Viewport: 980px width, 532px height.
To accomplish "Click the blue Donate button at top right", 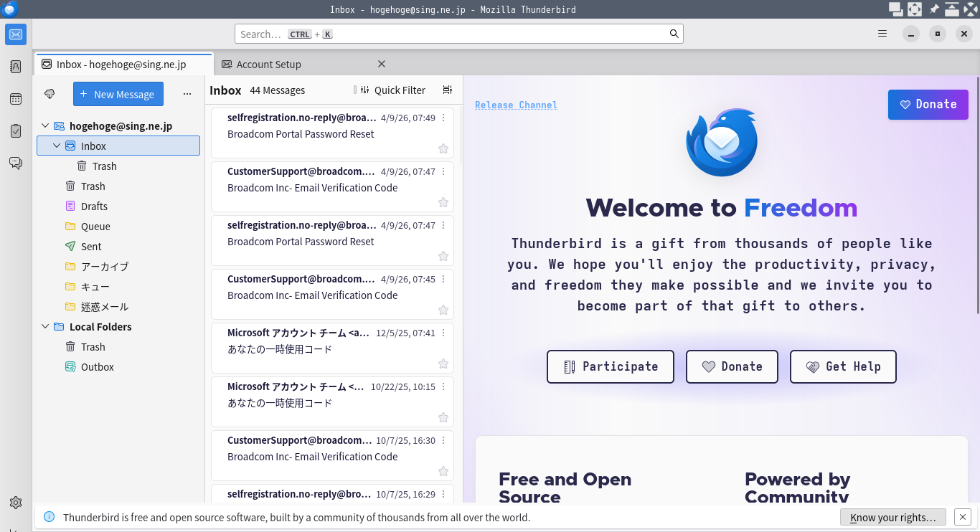I will coord(928,105).
